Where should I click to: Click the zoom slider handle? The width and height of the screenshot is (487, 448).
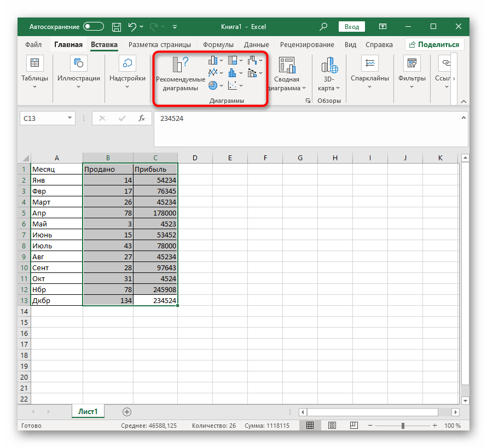click(403, 426)
